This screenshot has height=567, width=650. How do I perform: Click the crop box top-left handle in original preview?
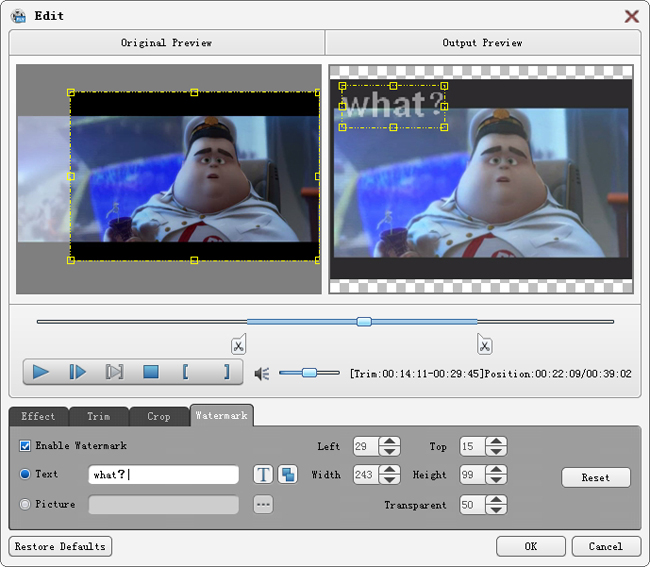[71, 92]
